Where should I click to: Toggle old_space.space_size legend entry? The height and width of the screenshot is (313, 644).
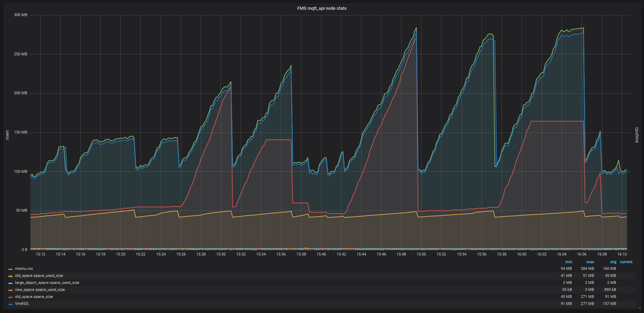tap(34, 297)
